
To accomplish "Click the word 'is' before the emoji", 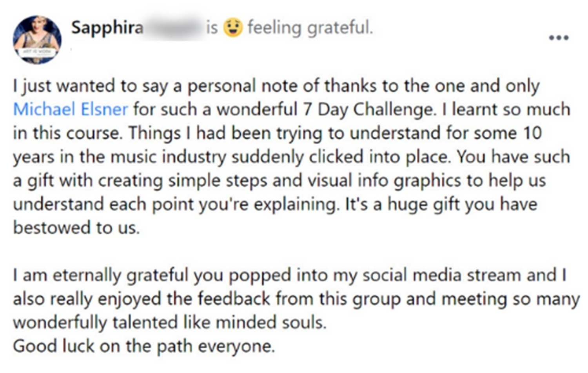I will (x=212, y=28).
